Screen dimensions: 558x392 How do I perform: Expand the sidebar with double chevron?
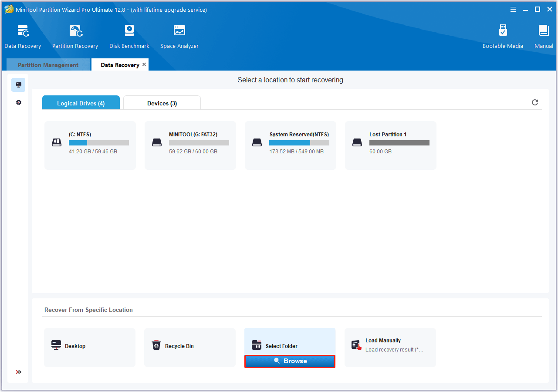coord(18,372)
